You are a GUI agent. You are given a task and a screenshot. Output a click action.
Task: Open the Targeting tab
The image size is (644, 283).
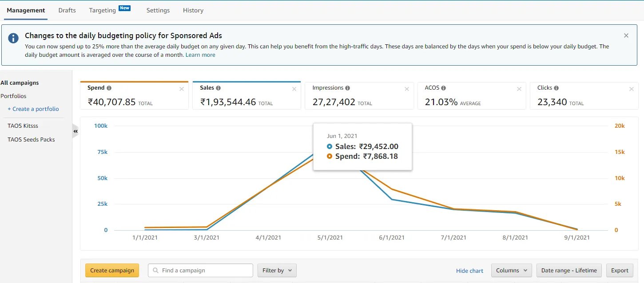click(103, 10)
